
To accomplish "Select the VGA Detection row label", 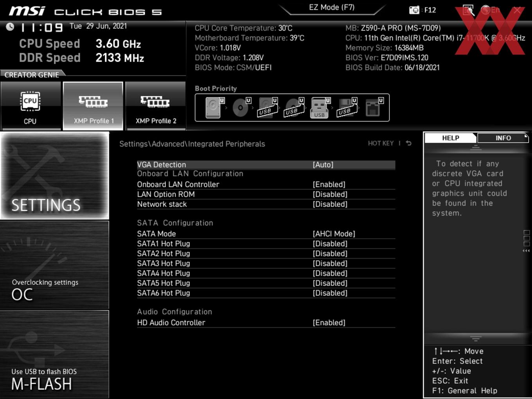I will pyautogui.click(x=162, y=165).
